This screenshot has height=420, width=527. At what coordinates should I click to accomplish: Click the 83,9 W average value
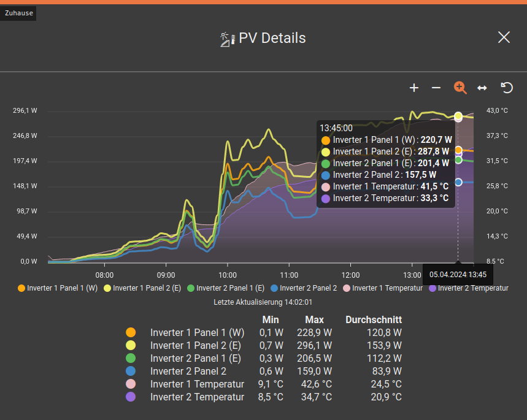pyautogui.click(x=387, y=372)
